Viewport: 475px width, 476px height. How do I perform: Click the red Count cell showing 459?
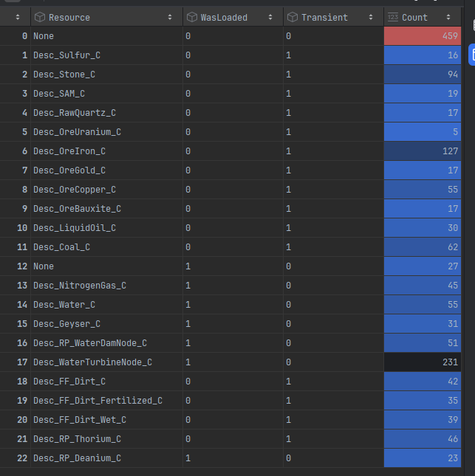pyautogui.click(x=423, y=36)
